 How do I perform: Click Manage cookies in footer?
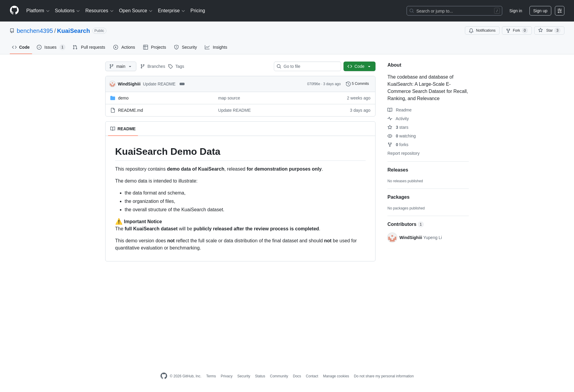336,376
